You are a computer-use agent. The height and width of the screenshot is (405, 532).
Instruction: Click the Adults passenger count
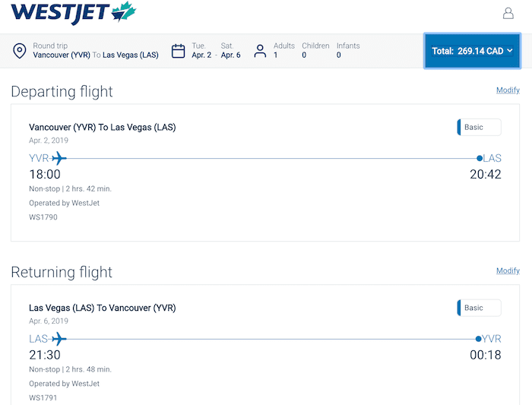tap(284, 51)
